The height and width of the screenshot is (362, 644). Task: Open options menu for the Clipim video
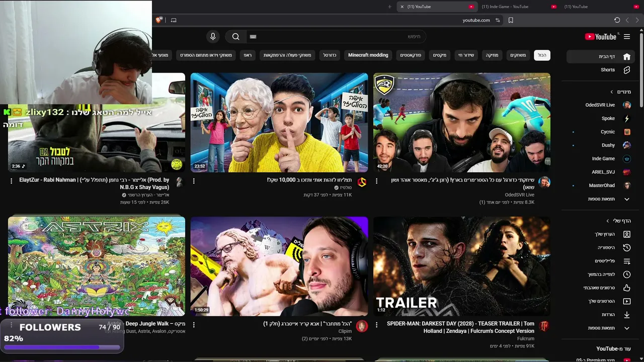click(194, 325)
